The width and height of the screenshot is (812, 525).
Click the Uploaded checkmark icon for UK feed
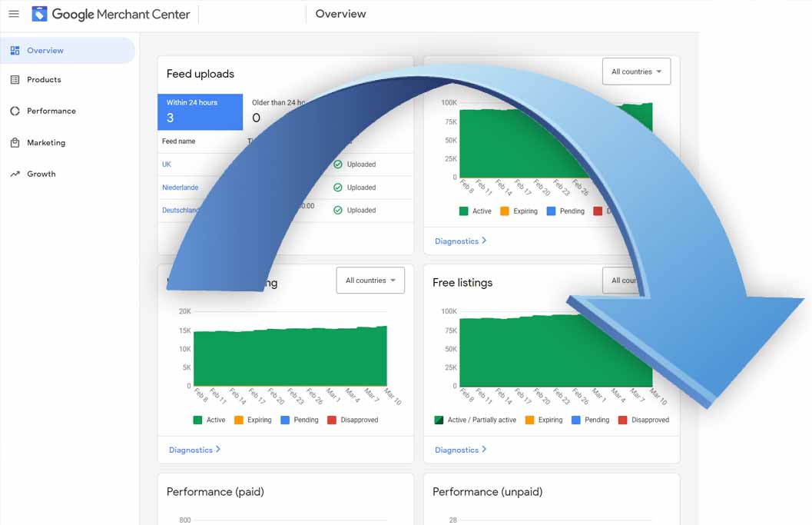[x=338, y=164]
